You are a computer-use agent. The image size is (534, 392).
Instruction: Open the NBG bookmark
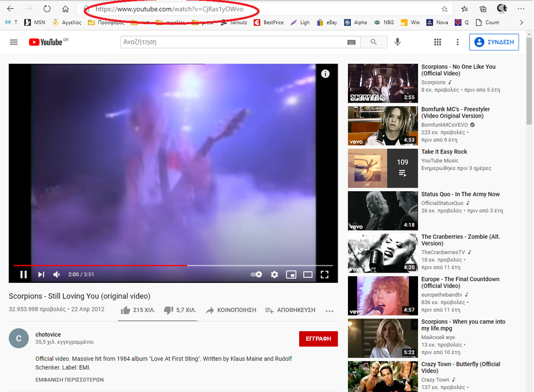pyautogui.click(x=384, y=22)
